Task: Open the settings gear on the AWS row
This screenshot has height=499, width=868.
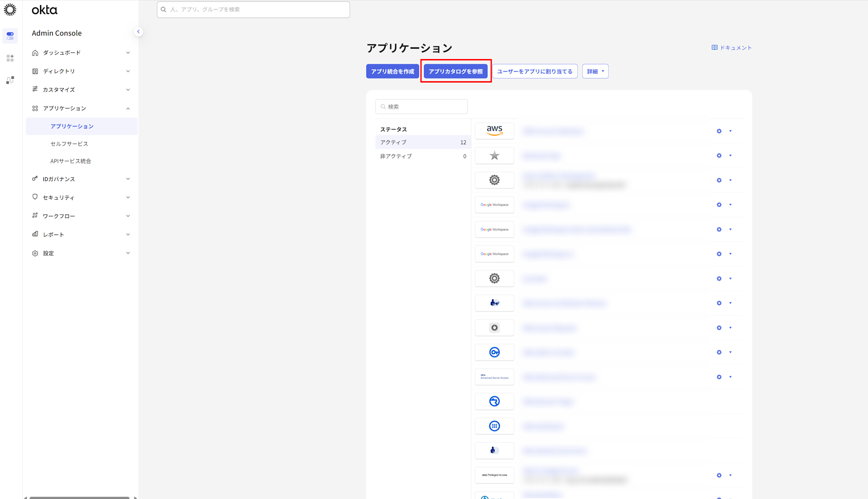Action: click(719, 131)
